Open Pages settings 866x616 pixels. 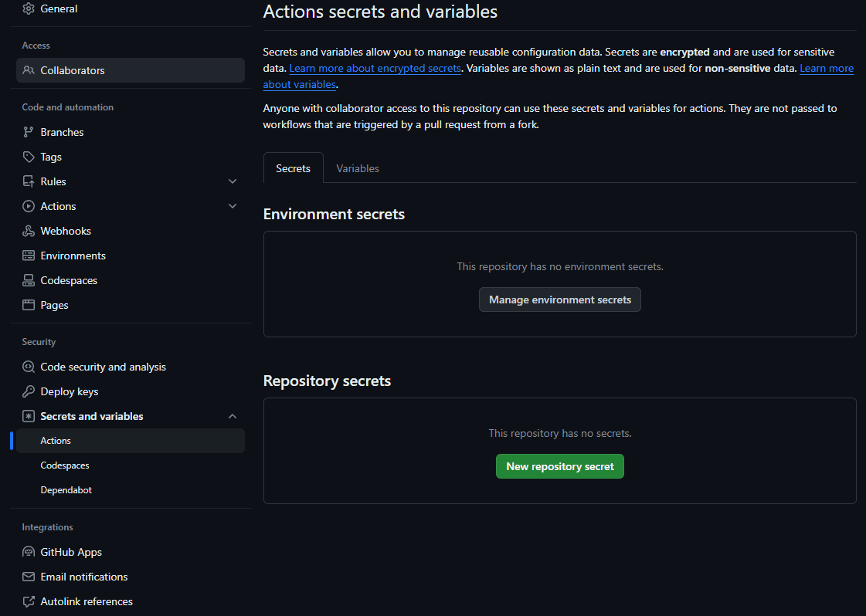(x=55, y=305)
